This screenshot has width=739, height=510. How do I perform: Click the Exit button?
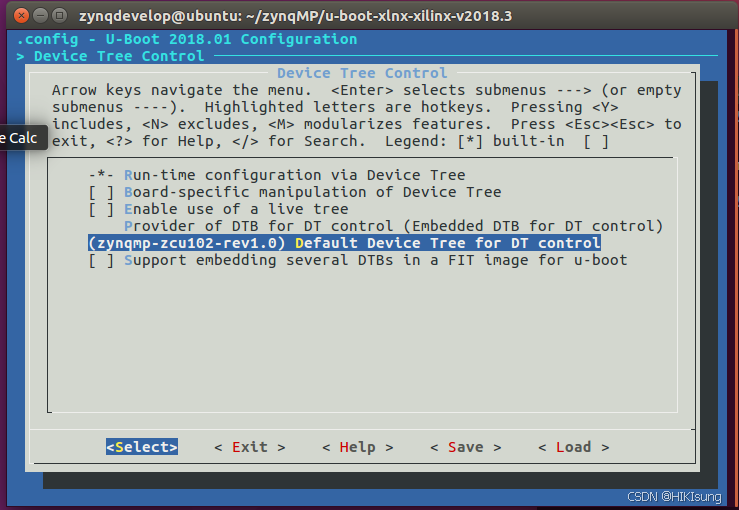tap(249, 447)
